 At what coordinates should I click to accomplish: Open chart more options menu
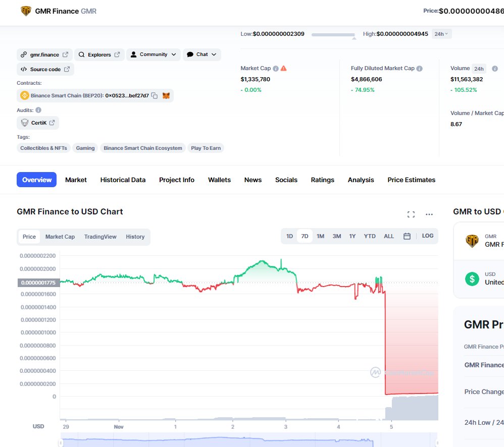(x=429, y=214)
